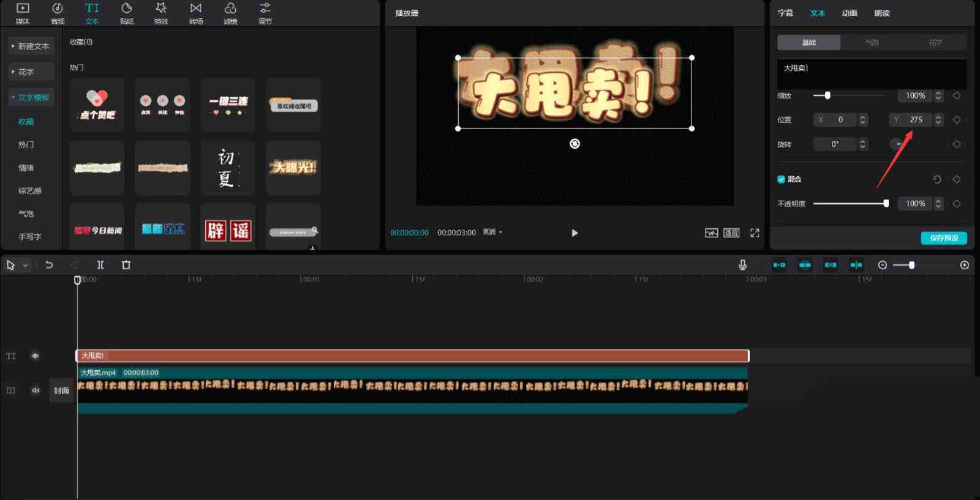Open the 转场 (Transitions) panel

tap(196, 13)
